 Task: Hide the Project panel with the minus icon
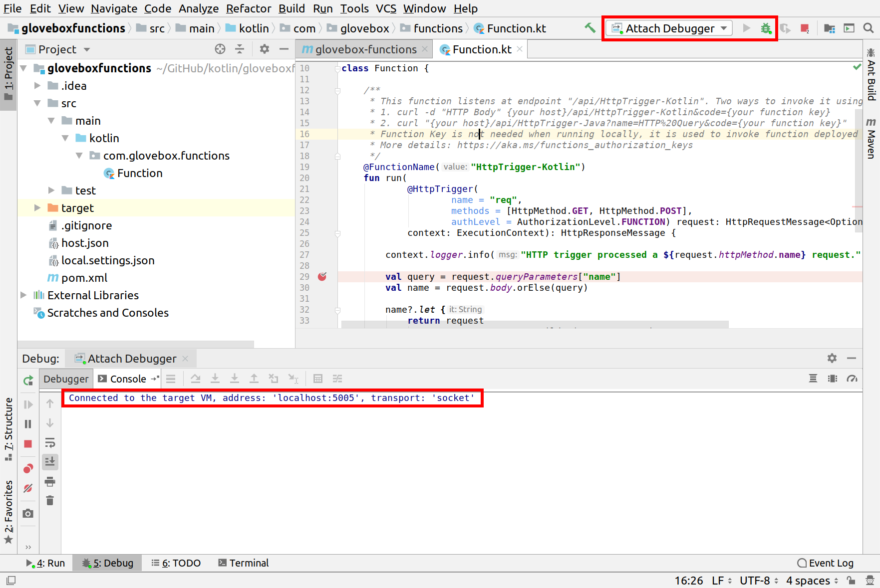[x=284, y=49]
